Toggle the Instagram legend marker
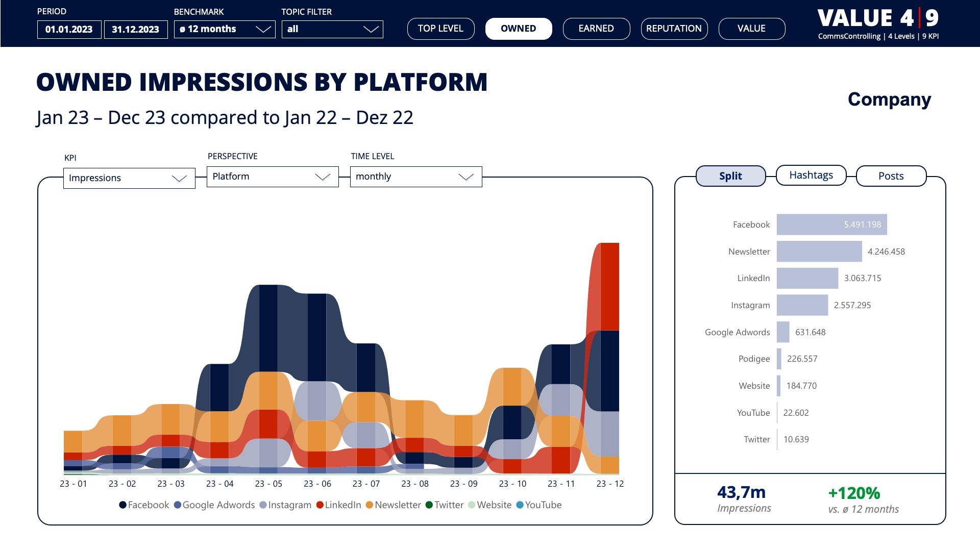 (x=263, y=505)
